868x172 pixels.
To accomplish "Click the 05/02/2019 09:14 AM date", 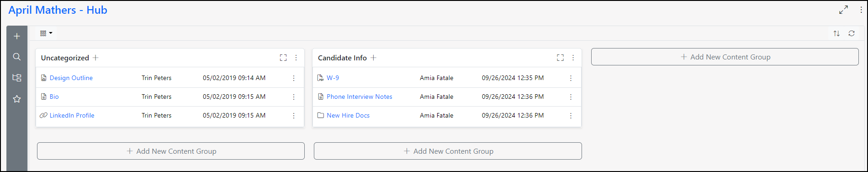I will [234, 78].
